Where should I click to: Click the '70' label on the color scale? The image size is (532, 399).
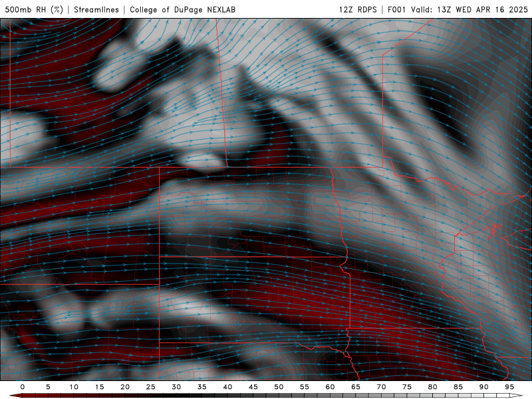[381, 387]
